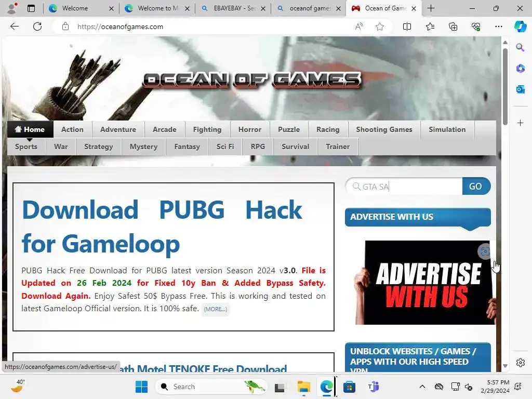Click the Ocean of Games logo
This screenshot has height=399, width=532.
pyautogui.click(x=252, y=80)
